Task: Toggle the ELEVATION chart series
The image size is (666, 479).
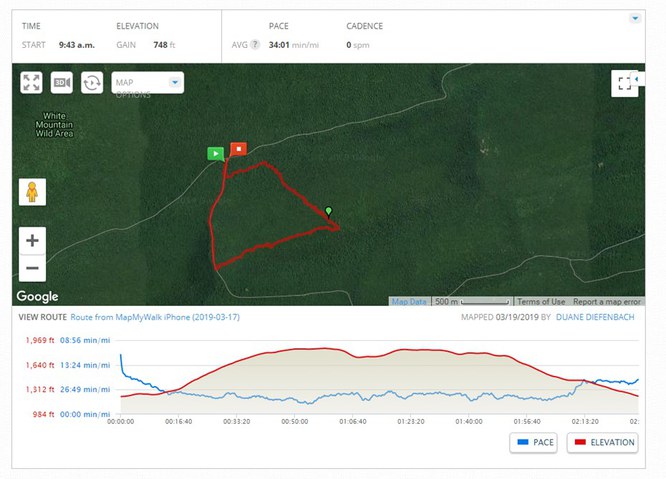Action: pos(602,442)
